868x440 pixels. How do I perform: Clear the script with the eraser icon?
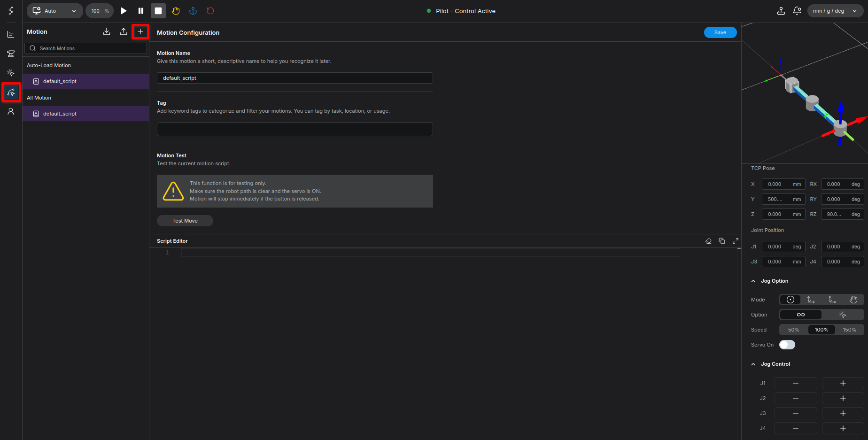[x=708, y=241]
